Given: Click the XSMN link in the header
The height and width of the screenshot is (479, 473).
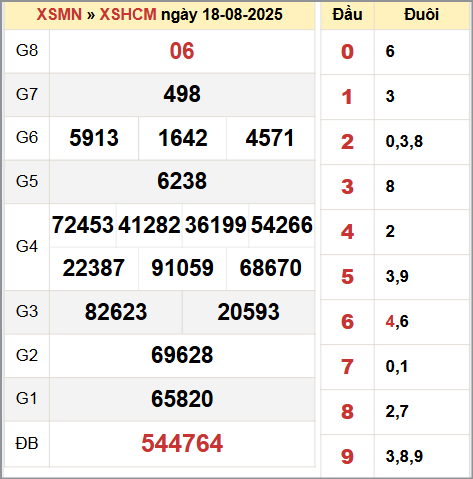Looking at the screenshot, I should [x=59, y=14].
